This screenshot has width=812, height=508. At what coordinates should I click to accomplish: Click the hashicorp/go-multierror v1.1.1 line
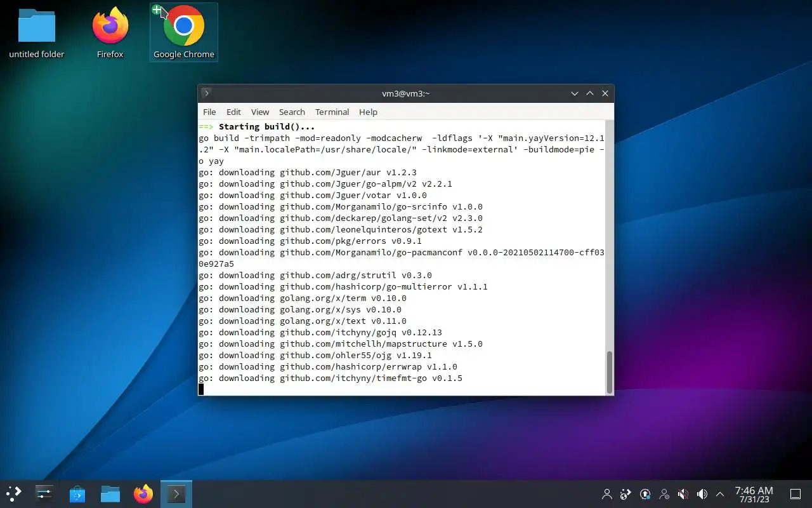tap(343, 286)
